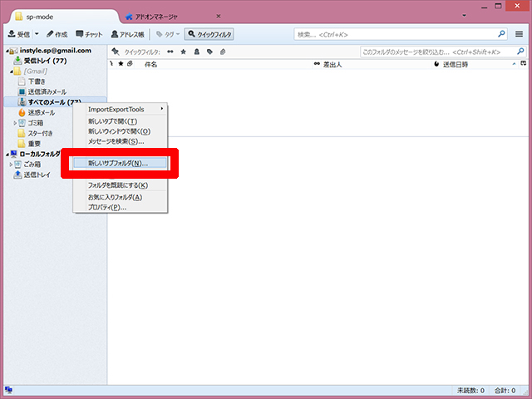Choose メッセージを検索(S)... menu item
Screen dimensions: 532x399
[121, 141]
